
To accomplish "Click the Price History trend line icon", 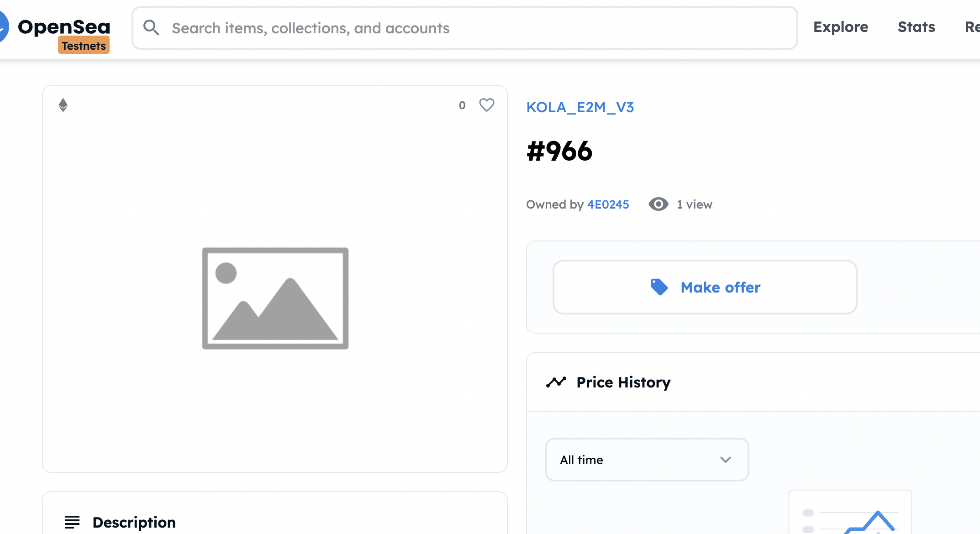I will tap(556, 382).
